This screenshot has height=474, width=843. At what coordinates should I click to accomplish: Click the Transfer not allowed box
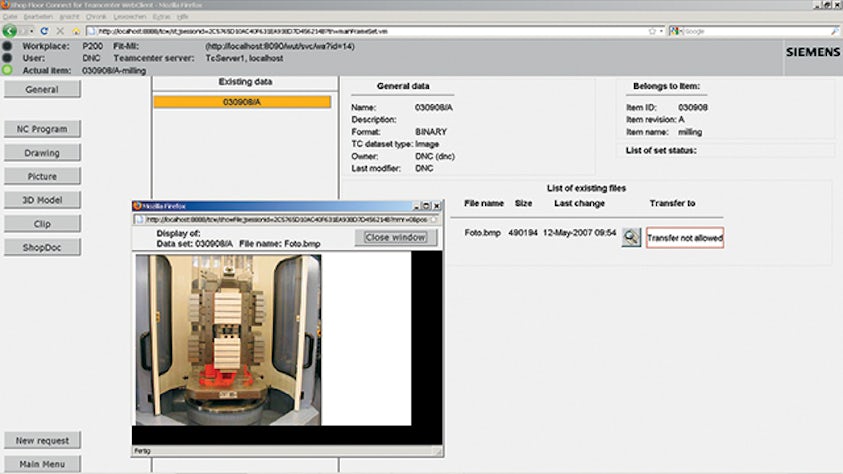click(x=684, y=238)
